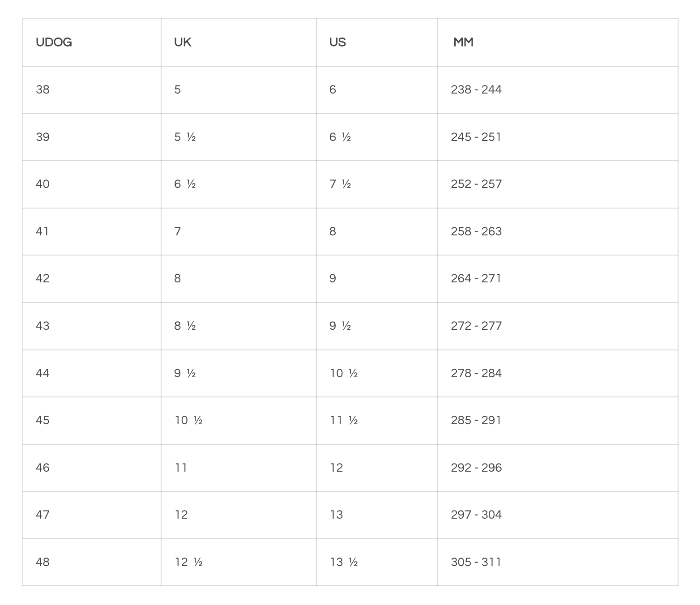Select UDOG size 43 cell
This screenshot has height=605, width=700.
pos(43,326)
